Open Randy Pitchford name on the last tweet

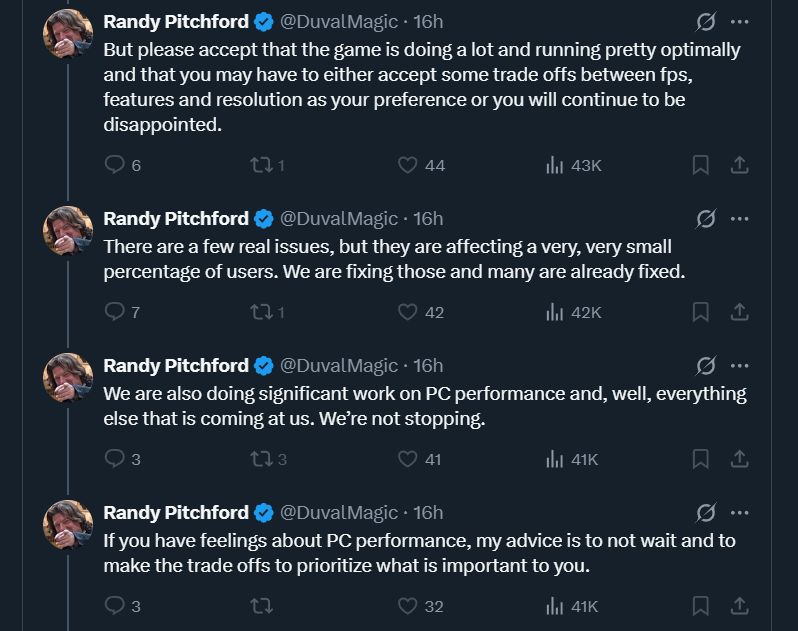(x=176, y=513)
